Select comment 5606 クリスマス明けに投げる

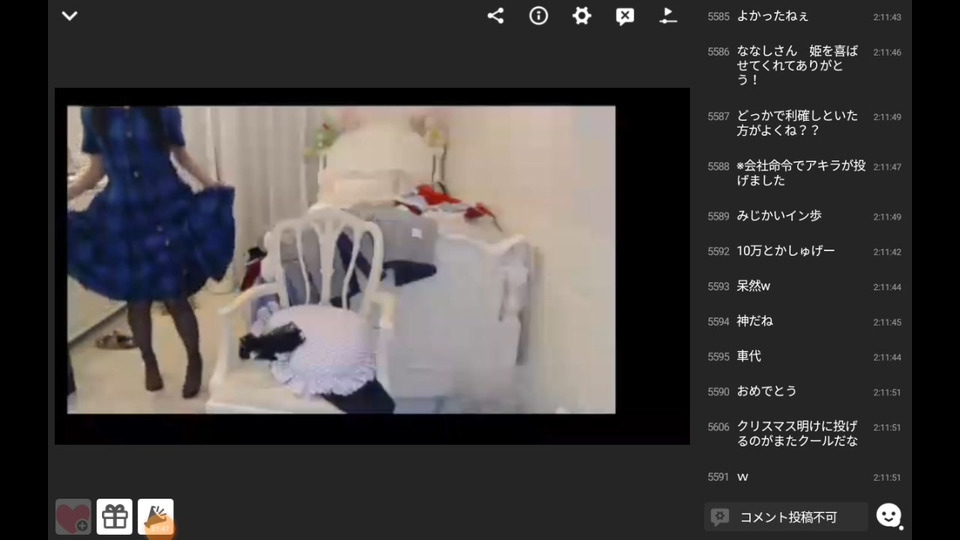pyautogui.click(x=804, y=433)
